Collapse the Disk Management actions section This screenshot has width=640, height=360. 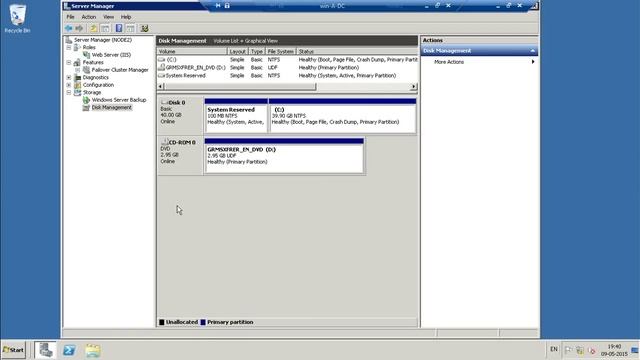533,51
